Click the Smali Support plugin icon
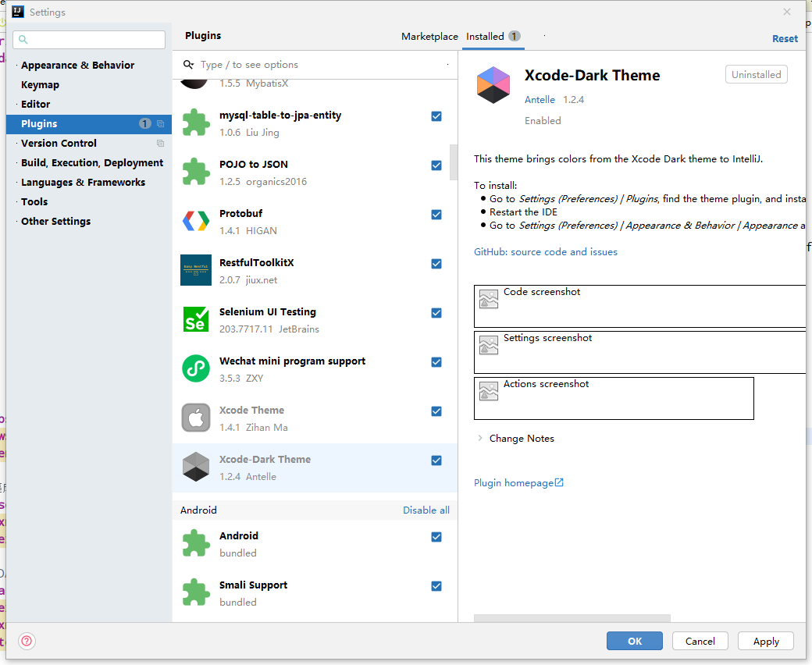 pos(196,592)
